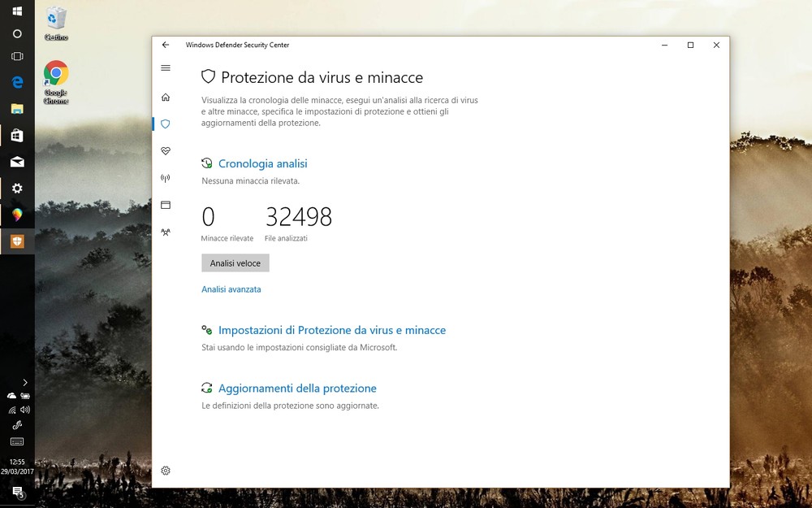The image size is (812, 508).
Task: Minimize the Defender Security Center window
Action: point(664,45)
